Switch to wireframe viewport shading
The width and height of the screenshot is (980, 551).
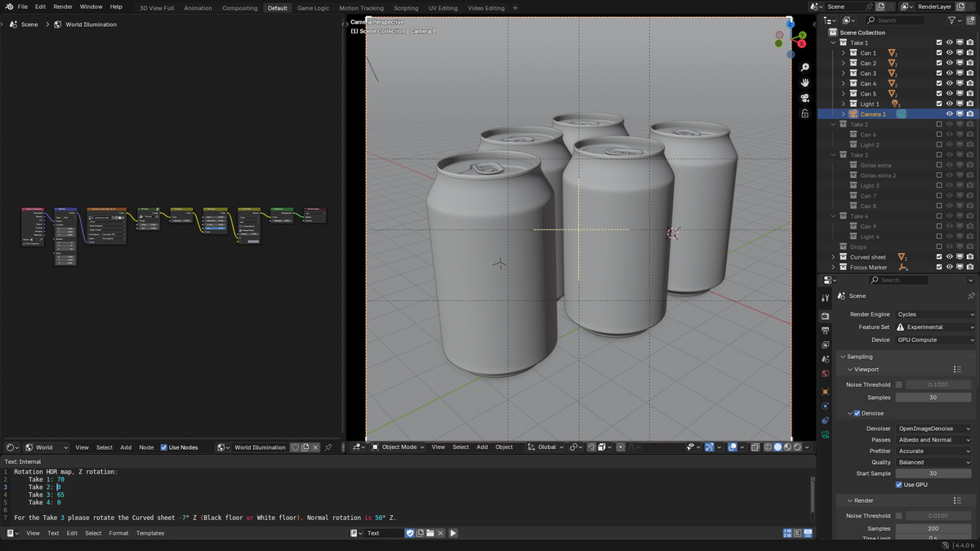coord(768,447)
